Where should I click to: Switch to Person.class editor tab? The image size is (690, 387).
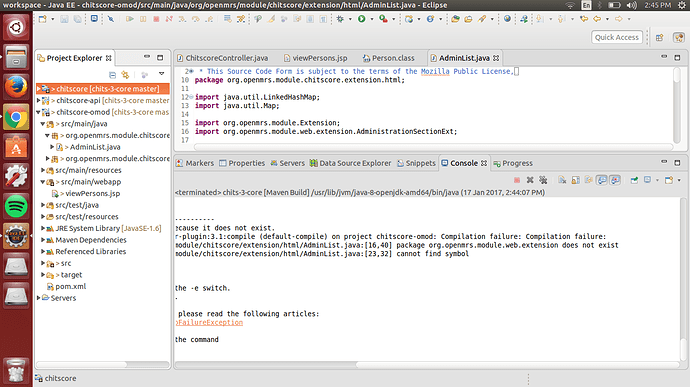(389, 58)
